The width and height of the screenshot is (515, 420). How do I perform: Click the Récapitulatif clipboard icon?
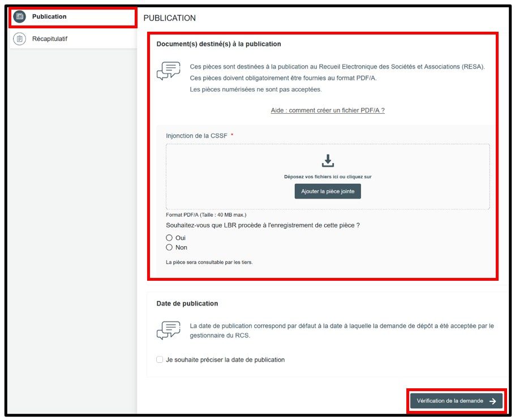(20, 39)
